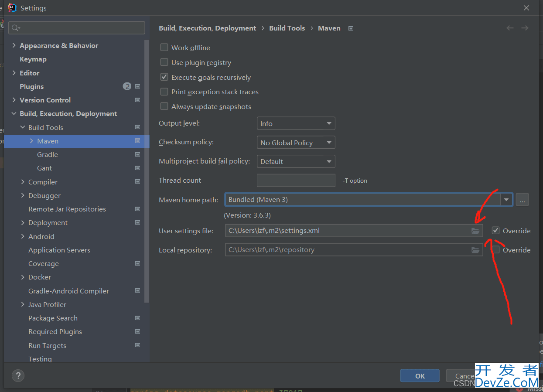Click Build, Execution, Deployment breadcrumb
This screenshot has height=392, width=543.
[x=208, y=28]
